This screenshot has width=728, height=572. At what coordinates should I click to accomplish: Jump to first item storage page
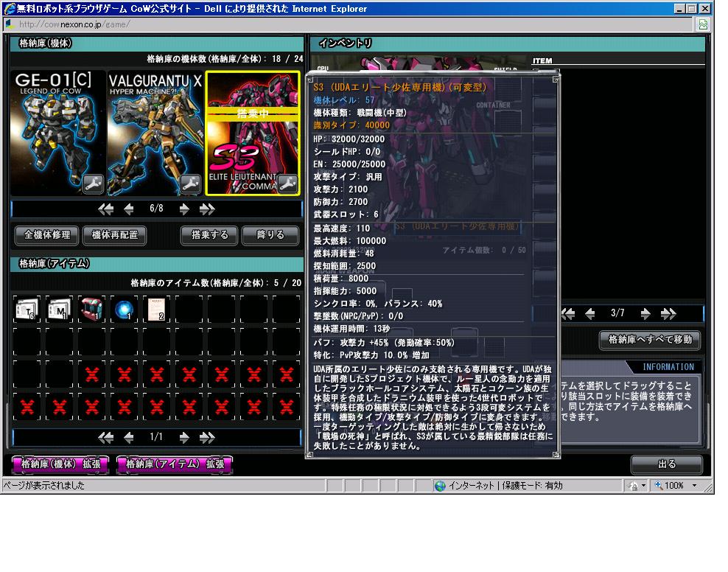point(106,437)
